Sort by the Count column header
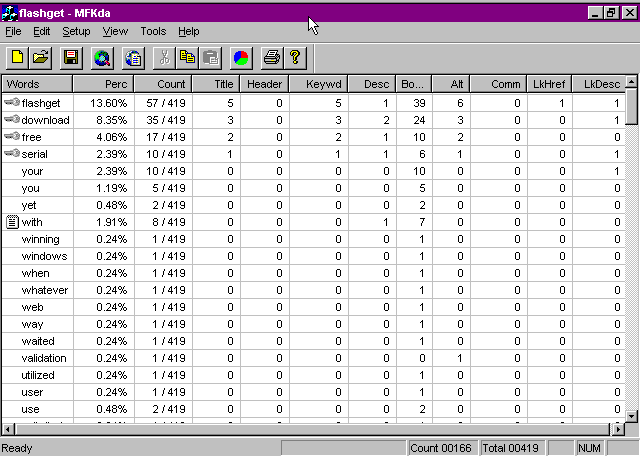Image resolution: width=640 pixels, height=456 pixels. click(x=163, y=84)
